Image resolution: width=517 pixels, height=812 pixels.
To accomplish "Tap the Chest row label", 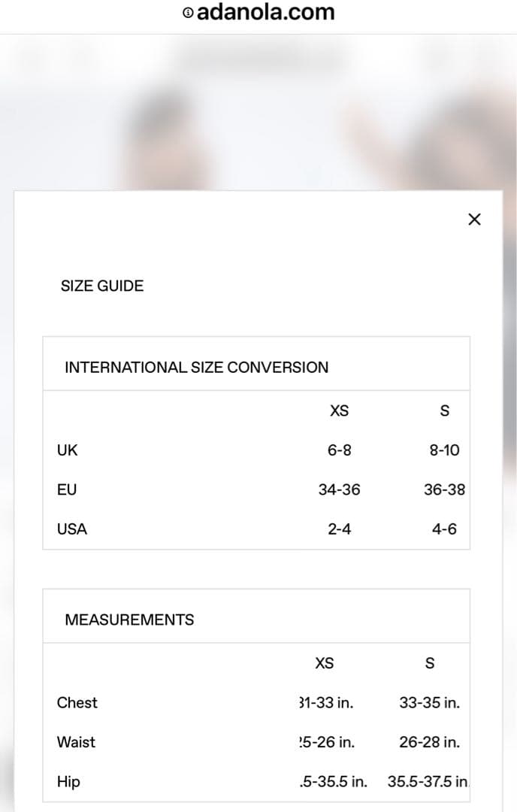I will pyautogui.click(x=77, y=703).
